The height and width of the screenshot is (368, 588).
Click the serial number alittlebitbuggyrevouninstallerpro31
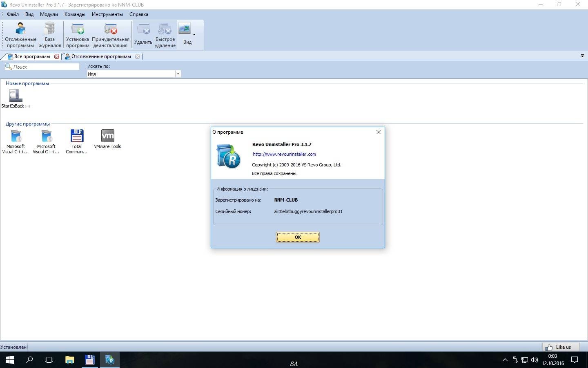(x=308, y=211)
